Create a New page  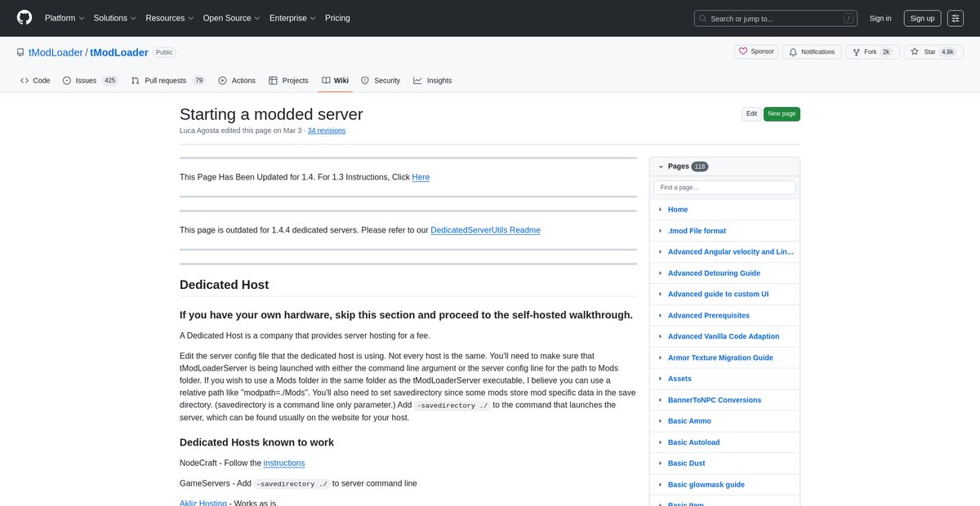(x=782, y=114)
